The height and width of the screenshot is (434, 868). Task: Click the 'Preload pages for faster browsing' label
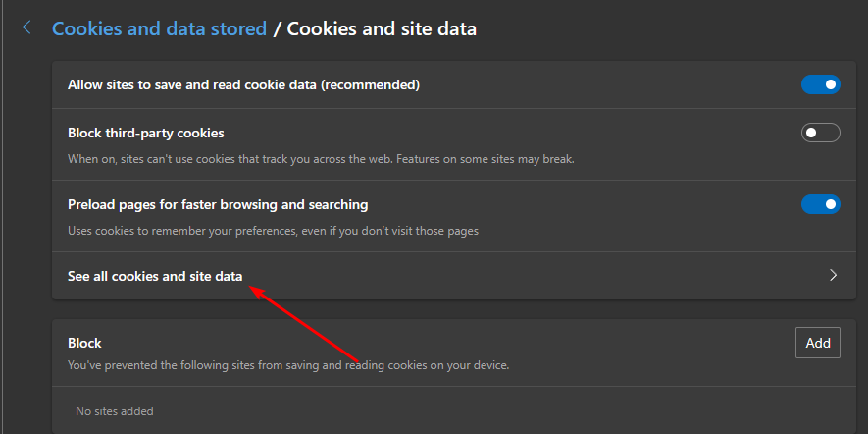pyautogui.click(x=218, y=204)
